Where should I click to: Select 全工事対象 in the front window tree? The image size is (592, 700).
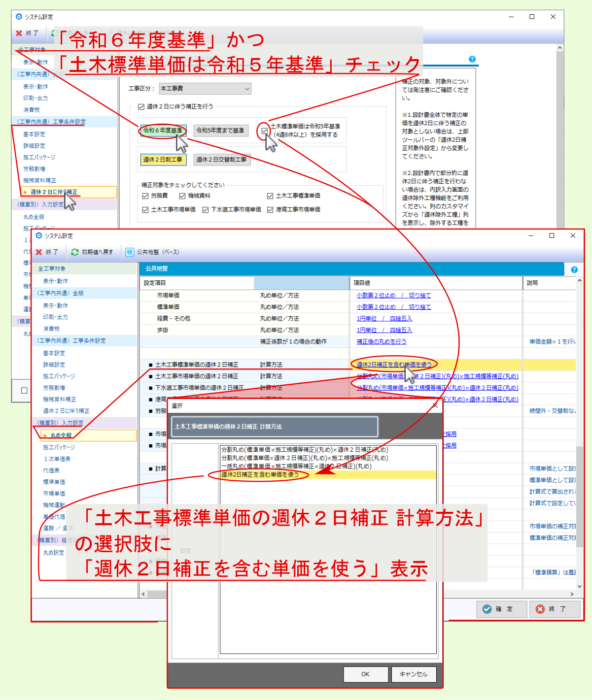52,268
